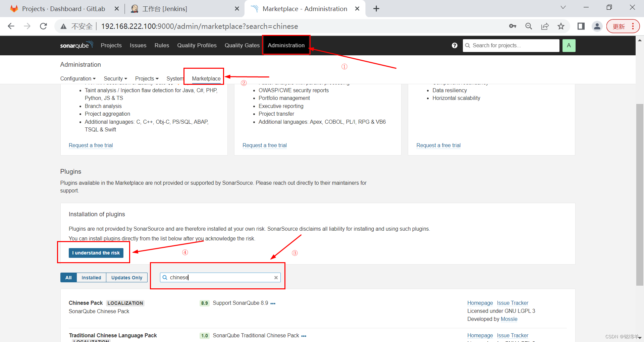Image resolution: width=644 pixels, height=342 pixels.
Task: Open the user avatar A menu
Action: coord(569,45)
